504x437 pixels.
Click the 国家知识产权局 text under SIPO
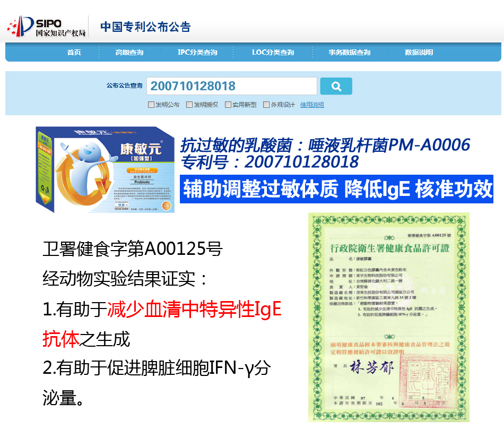pyautogui.click(x=60, y=33)
